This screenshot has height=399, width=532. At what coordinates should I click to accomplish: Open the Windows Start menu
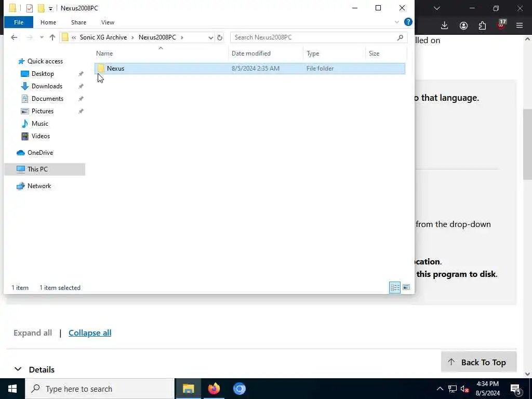12,389
